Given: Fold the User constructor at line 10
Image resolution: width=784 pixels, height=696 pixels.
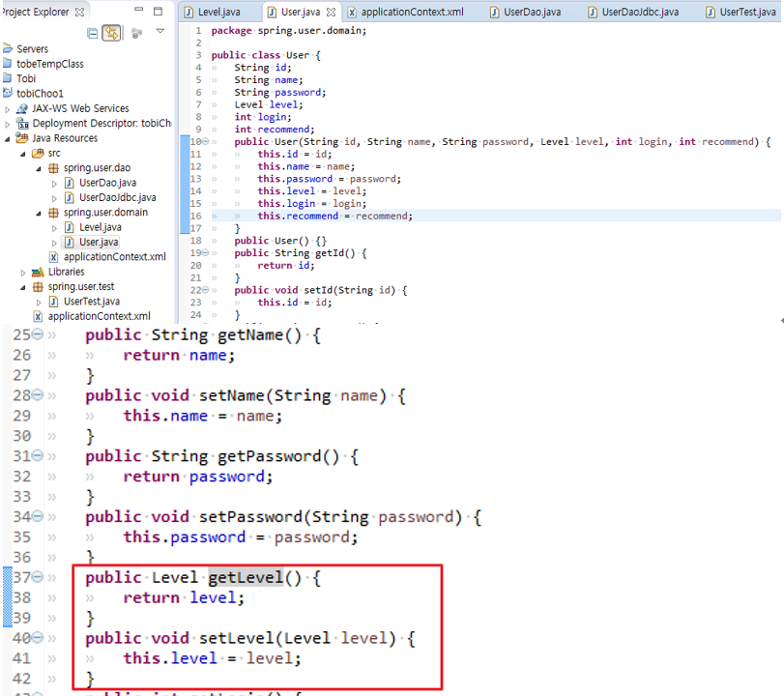Looking at the screenshot, I should point(205,141).
